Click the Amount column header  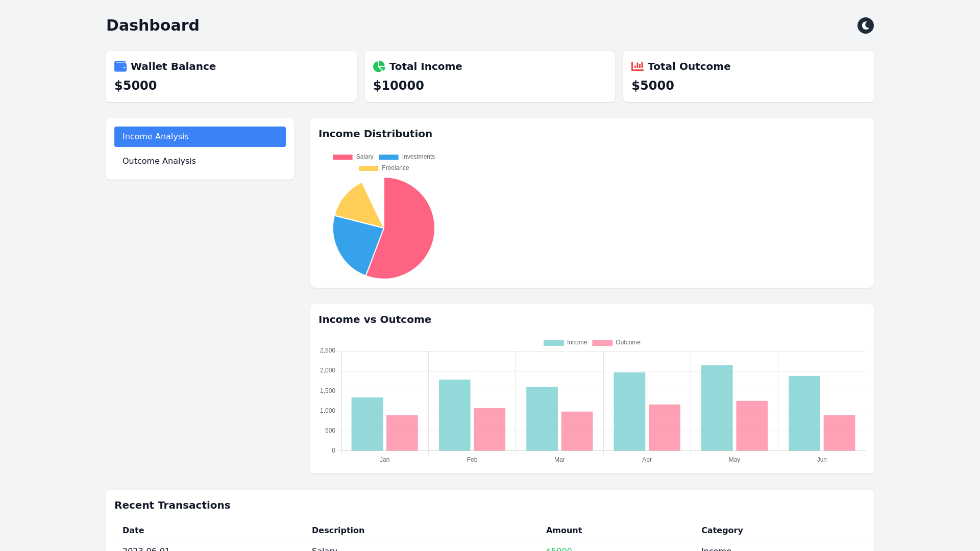coord(563,531)
